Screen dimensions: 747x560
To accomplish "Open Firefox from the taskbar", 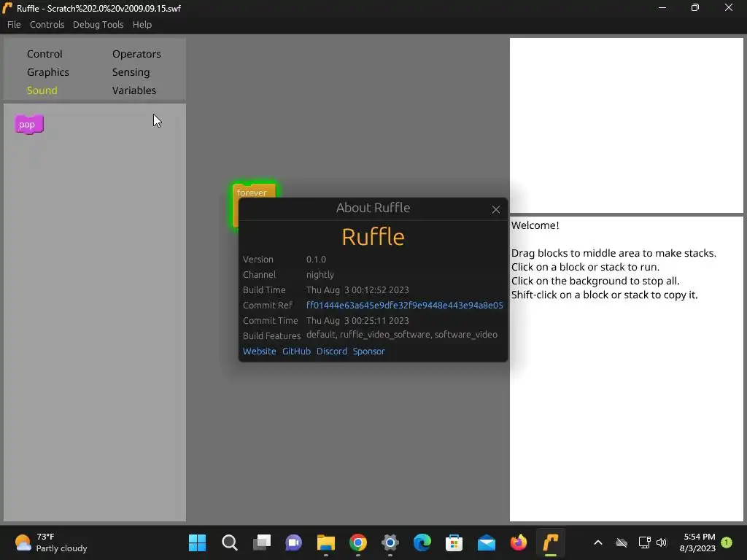I will 519,542.
